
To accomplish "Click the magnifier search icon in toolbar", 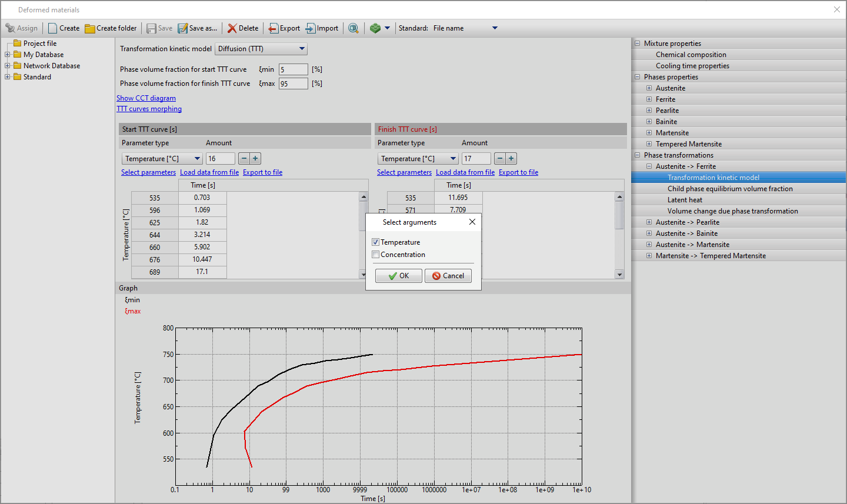I will tap(353, 28).
